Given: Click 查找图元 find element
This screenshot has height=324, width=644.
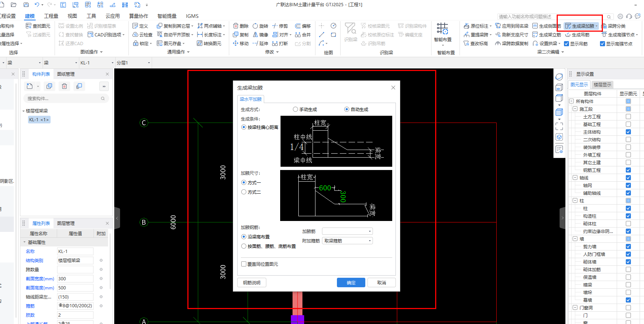Looking at the screenshot, I should pyautogui.click(x=38, y=26).
